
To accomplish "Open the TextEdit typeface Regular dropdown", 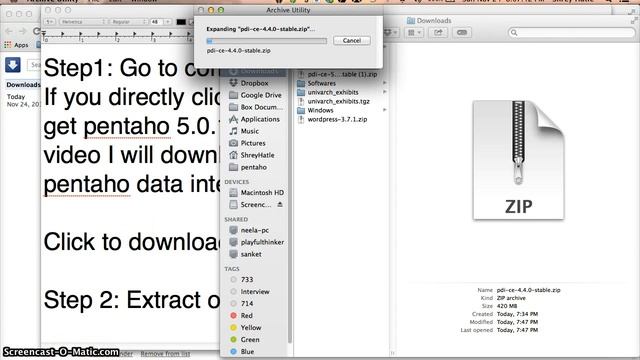I will (128, 22).
